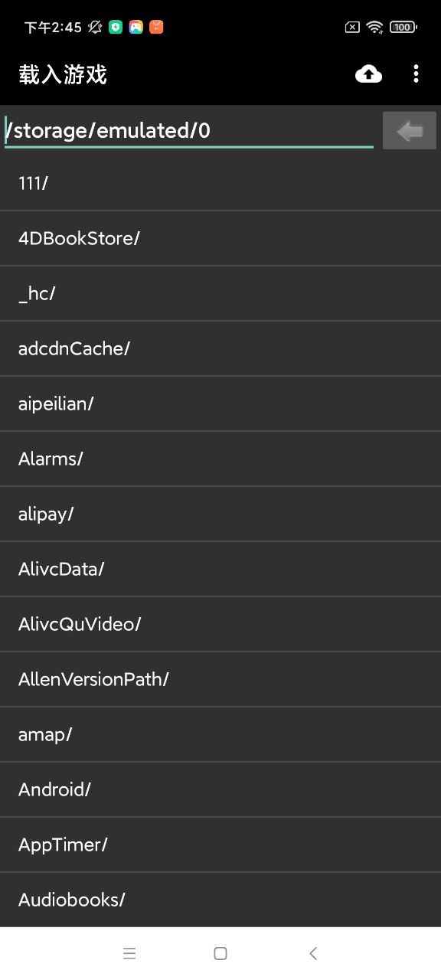Tap the battery indicator icon

(x=403, y=27)
